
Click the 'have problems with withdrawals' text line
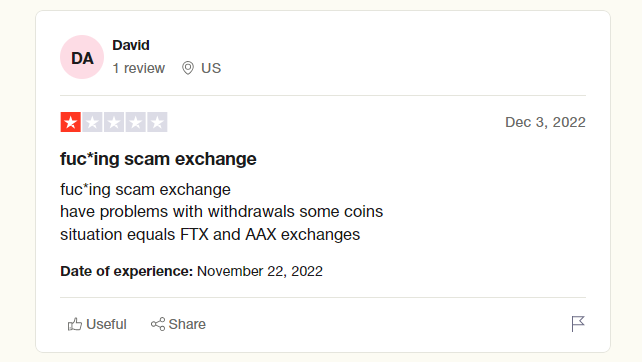[222, 212]
